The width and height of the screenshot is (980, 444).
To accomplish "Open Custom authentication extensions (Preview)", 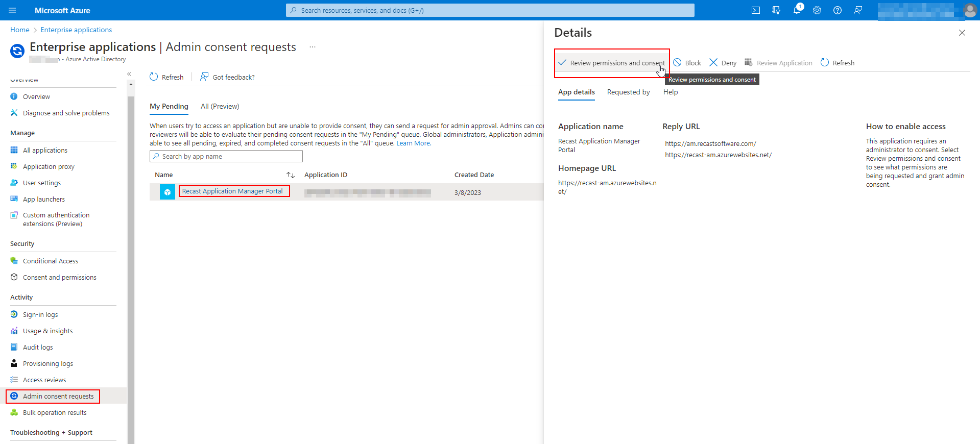I will (x=56, y=219).
